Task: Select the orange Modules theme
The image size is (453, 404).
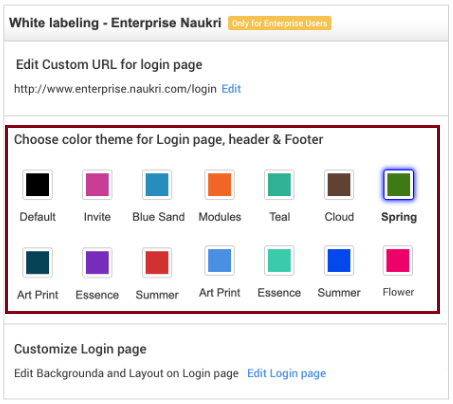Action: pyautogui.click(x=219, y=184)
